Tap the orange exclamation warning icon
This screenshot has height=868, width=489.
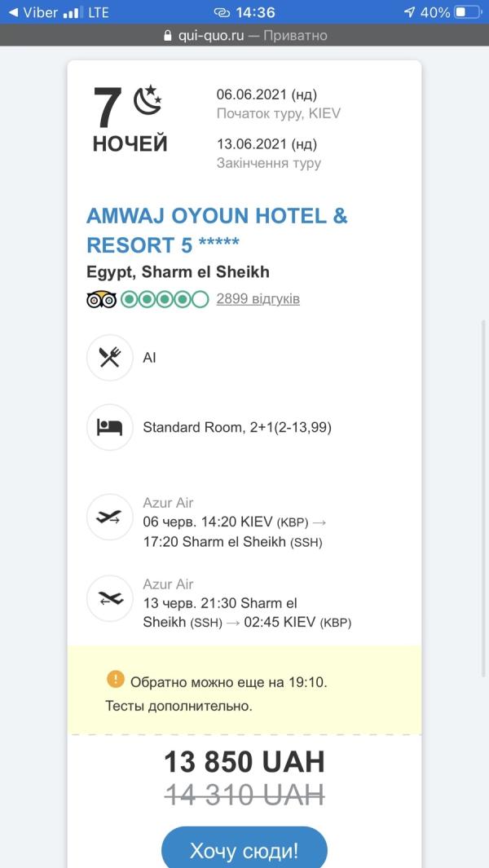coord(115,679)
